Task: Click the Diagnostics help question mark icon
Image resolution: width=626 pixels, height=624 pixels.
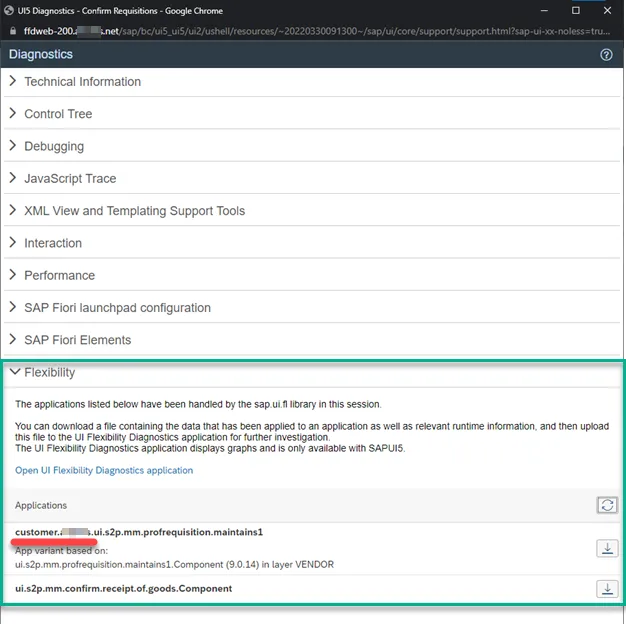Action: click(x=606, y=55)
